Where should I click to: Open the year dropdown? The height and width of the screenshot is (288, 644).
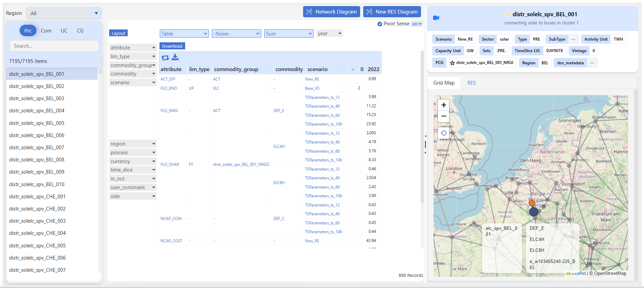click(329, 34)
